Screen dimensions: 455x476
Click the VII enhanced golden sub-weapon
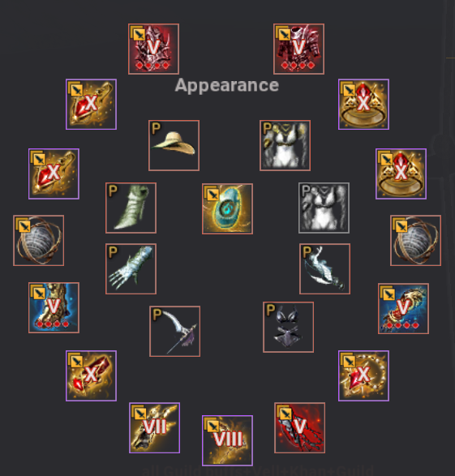pyautogui.click(x=154, y=427)
